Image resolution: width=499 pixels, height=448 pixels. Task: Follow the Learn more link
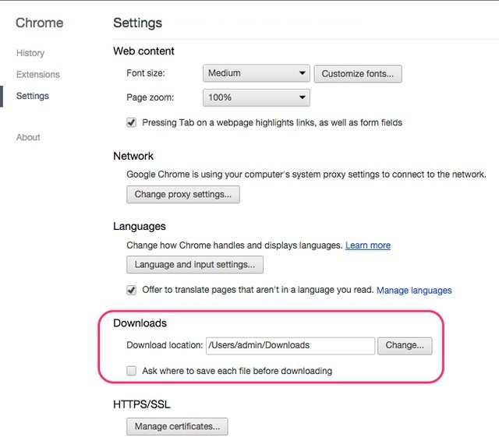(x=368, y=245)
